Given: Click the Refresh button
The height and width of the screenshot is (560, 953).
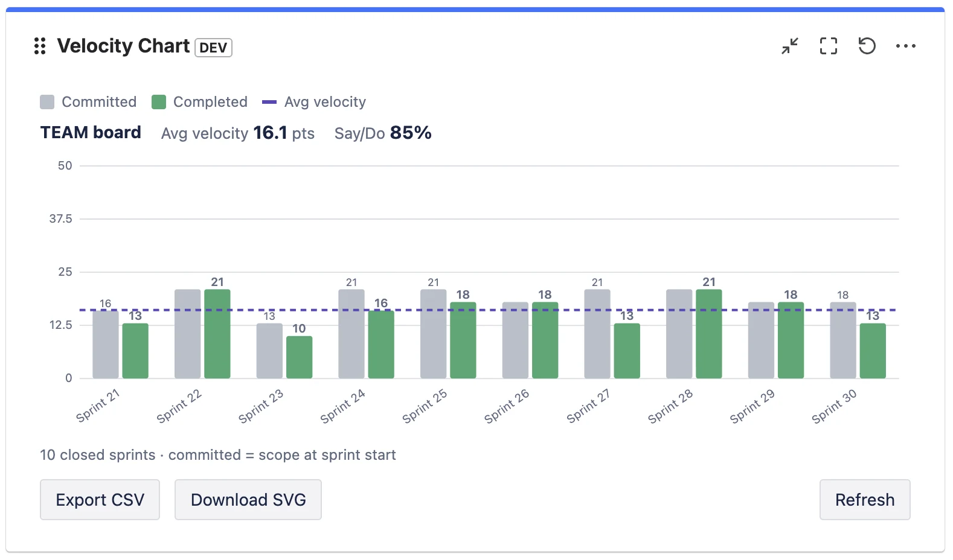Looking at the screenshot, I should pyautogui.click(x=865, y=500).
